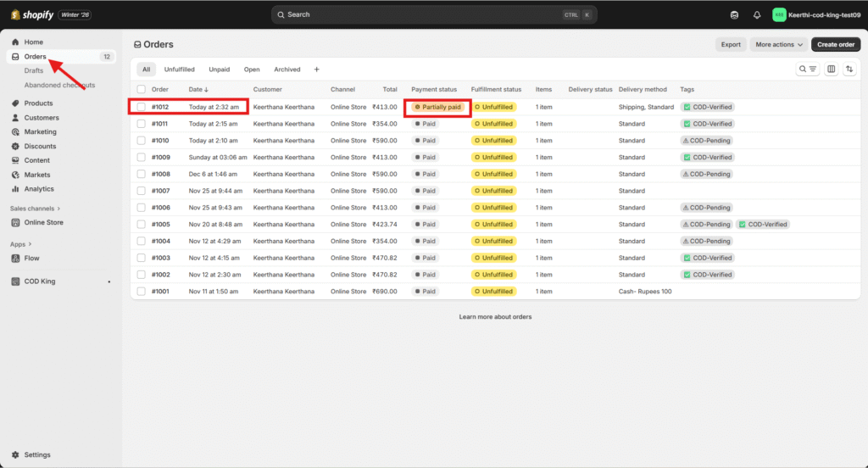Tick the checkbox for order #1012
Screen dimensions: 868x468
142,107
